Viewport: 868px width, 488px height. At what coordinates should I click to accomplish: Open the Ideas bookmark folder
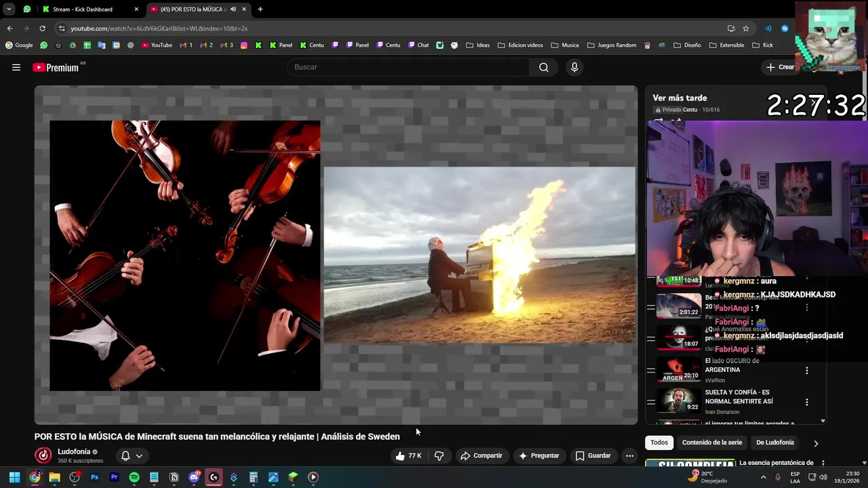(477, 45)
